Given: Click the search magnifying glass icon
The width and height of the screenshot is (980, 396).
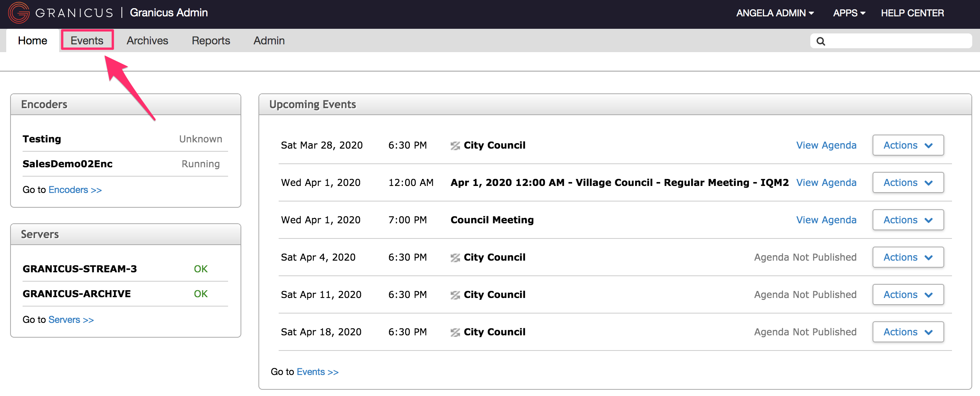Looking at the screenshot, I should tap(821, 41).
